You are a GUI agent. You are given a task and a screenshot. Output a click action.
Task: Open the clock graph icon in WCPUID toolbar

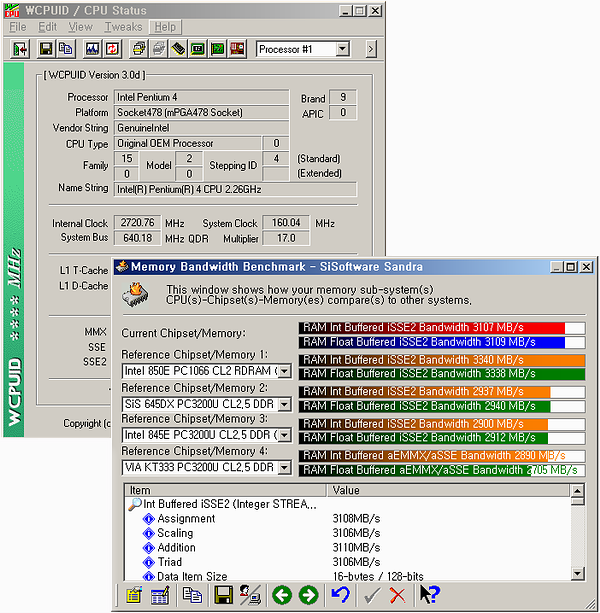pos(92,49)
